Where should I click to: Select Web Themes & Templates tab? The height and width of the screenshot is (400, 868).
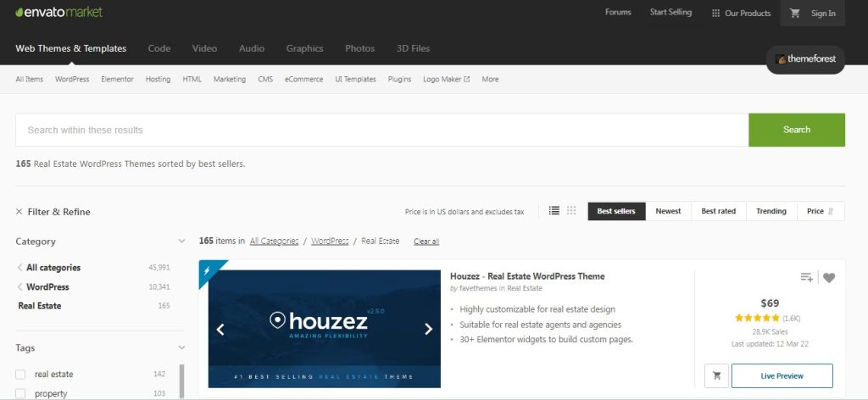[x=71, y=48]
